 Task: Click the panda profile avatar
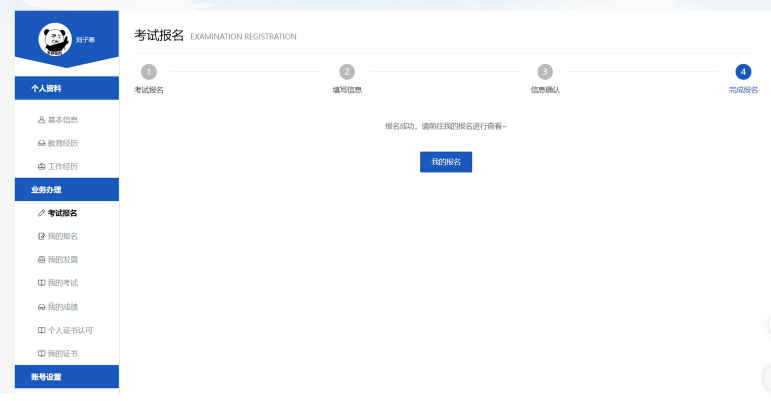(55, 39)
